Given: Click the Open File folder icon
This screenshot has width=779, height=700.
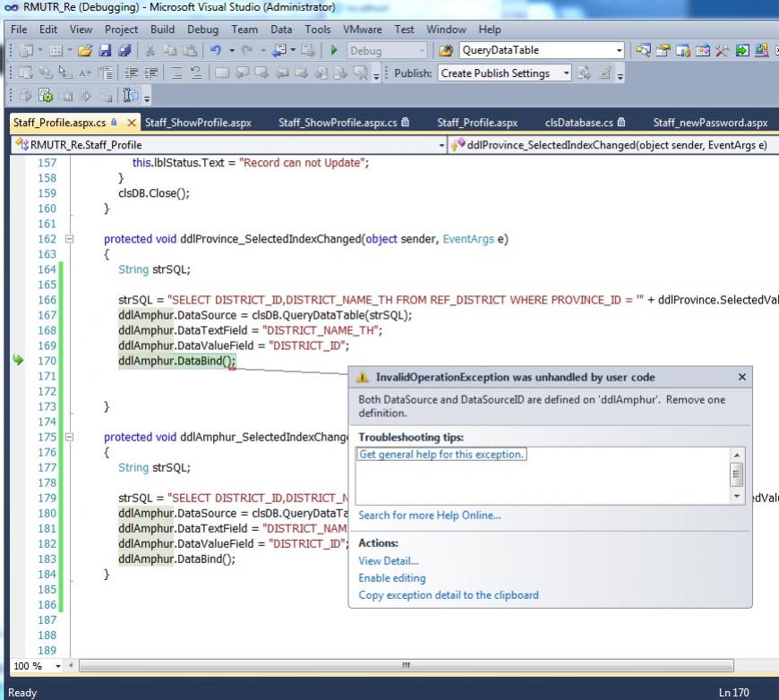Looking at the screenshot, I should click(x=85, y=50).
